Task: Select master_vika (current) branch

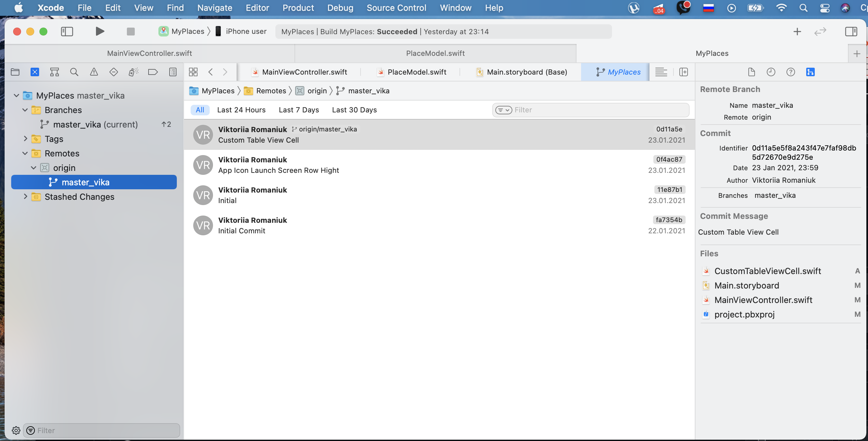Action: (94, 124)
